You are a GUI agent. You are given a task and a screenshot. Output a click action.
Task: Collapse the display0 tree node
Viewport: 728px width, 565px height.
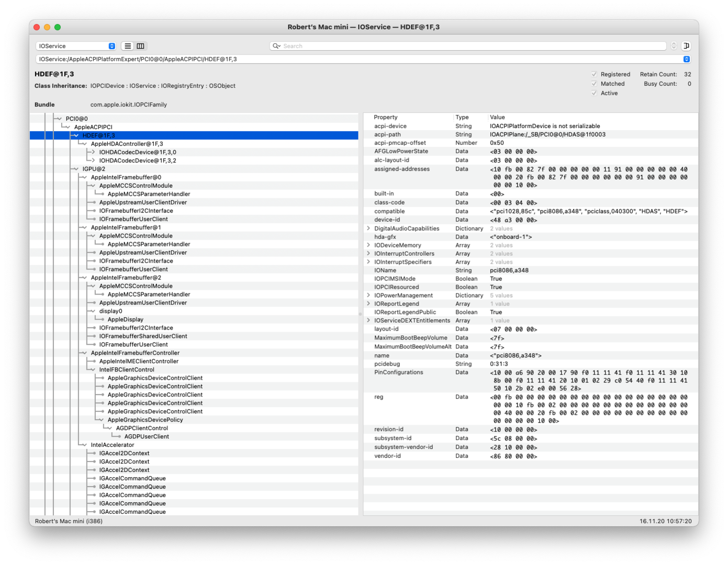click(93, 311)
